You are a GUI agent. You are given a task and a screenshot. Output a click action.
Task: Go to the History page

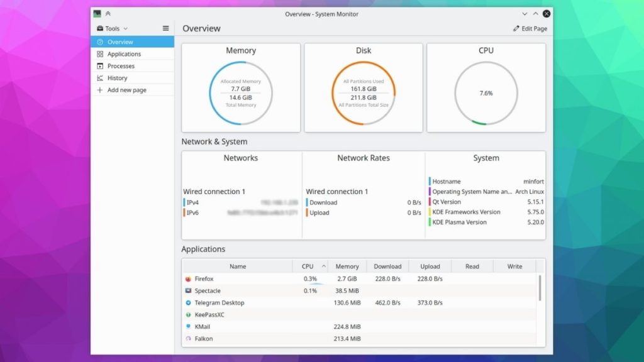(x=118, y=77)
